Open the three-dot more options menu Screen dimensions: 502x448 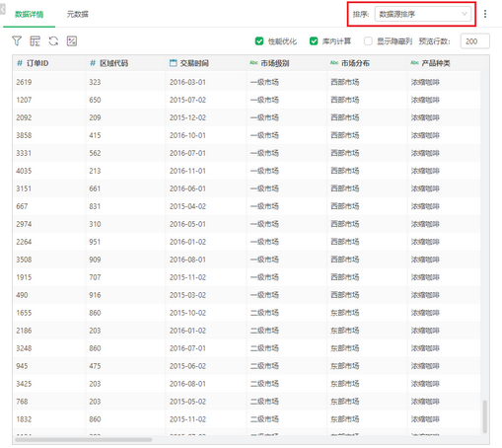(485, 14)
